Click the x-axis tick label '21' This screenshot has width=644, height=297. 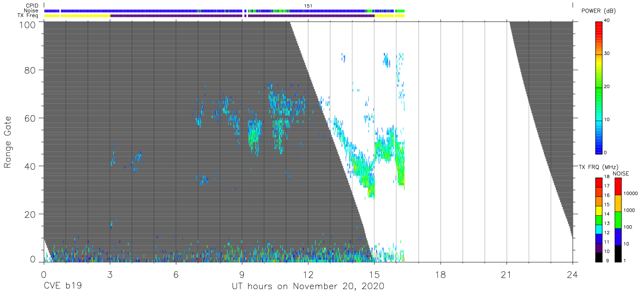tap(506, 274)
